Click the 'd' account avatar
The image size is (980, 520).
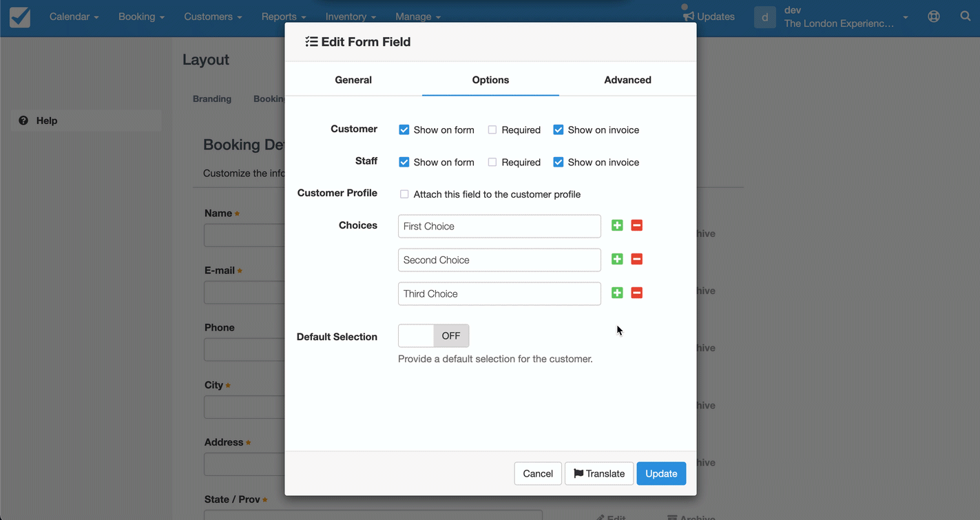[x=765, y=17]
